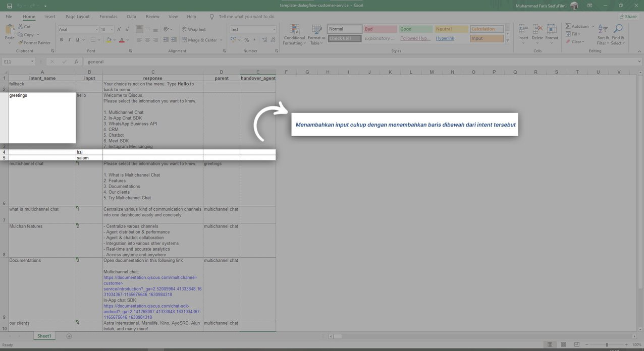644x351 pixels.
Task: Click the Delete cells icon
Action: tap(537, 31)
